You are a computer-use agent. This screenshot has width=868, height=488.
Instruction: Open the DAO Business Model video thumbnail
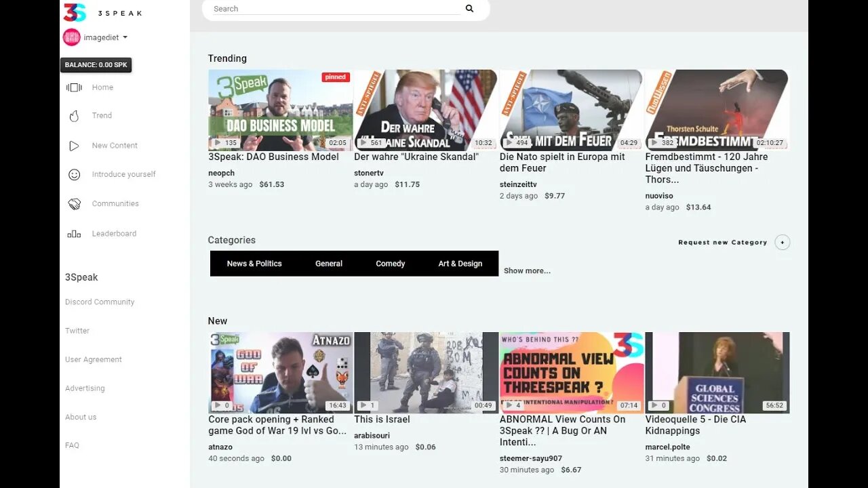tap(281, 110)
